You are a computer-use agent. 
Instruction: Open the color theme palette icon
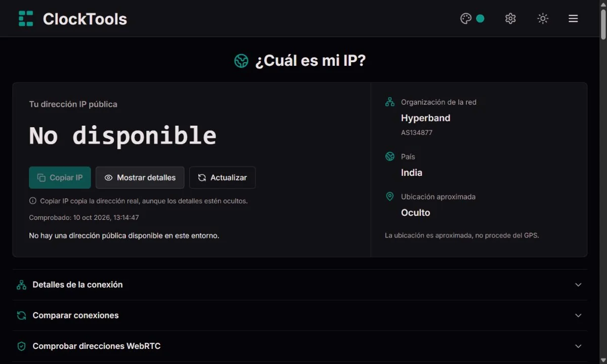pyautogui.click(x=466, y=19)
